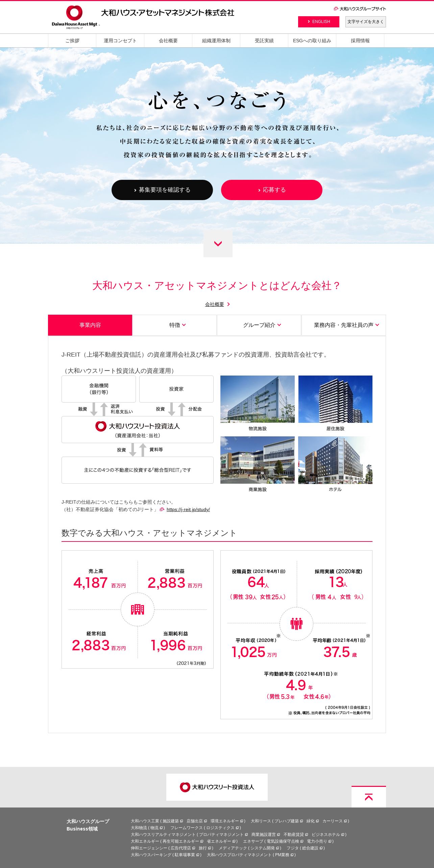Click the 37.5 歳 average age value
Image resolution: width=434 pixels, height=868 pixels.
(x=340, y=652)
